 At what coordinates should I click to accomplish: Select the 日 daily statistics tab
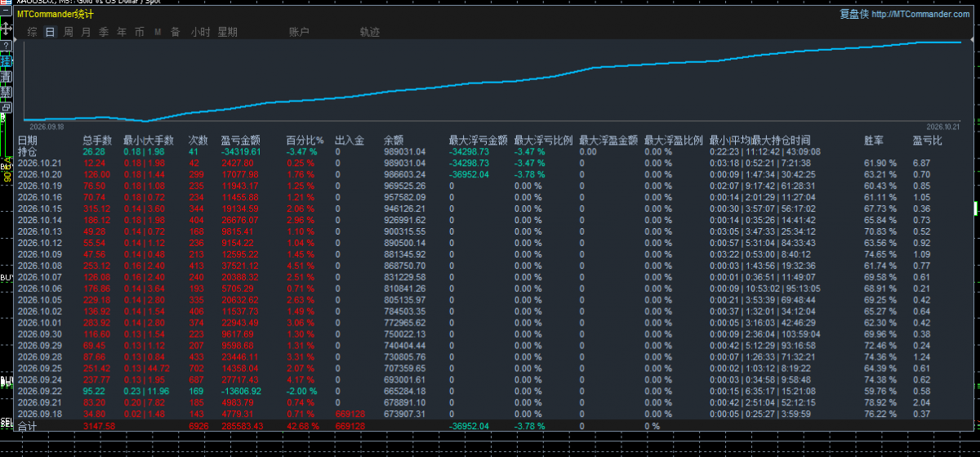(x=50, y=32)
